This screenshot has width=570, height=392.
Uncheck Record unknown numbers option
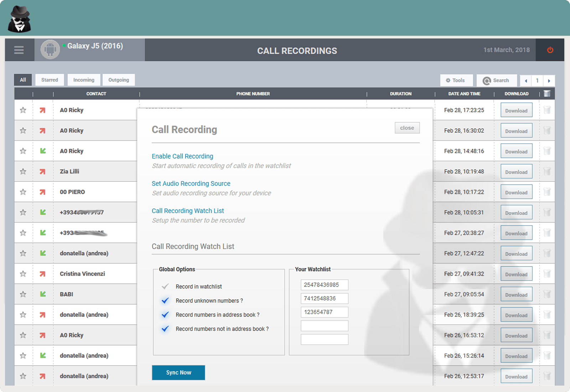point(165,300)
